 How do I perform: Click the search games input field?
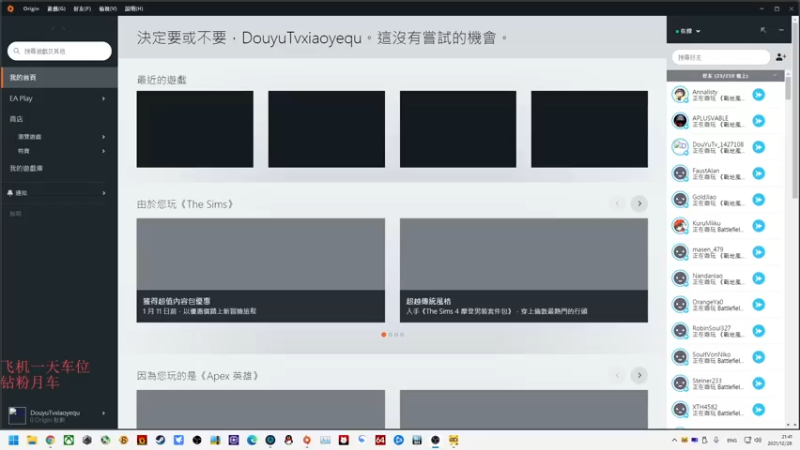[60, 51]
